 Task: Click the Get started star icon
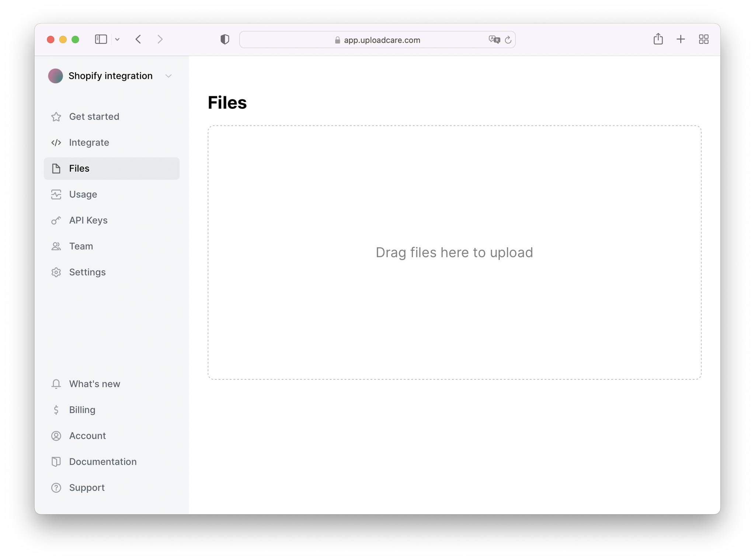point(56,116)
